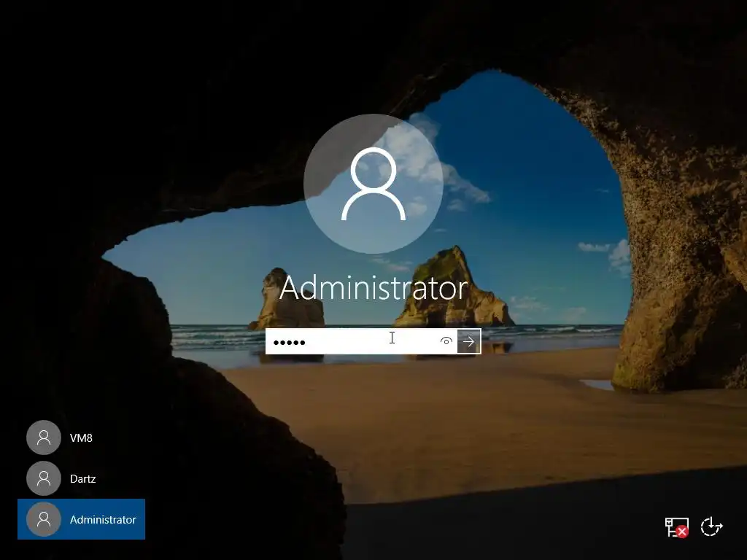Reveal password with the eye icon
The image size is (747, 560).
coord(446,341)
